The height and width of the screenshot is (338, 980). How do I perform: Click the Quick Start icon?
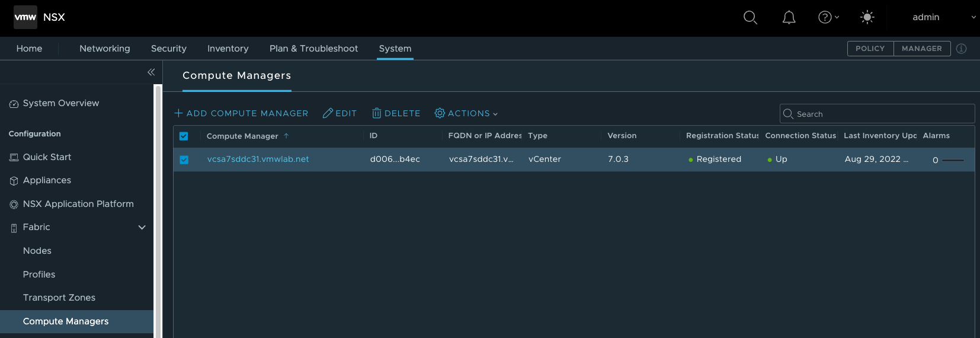[14, 158]
